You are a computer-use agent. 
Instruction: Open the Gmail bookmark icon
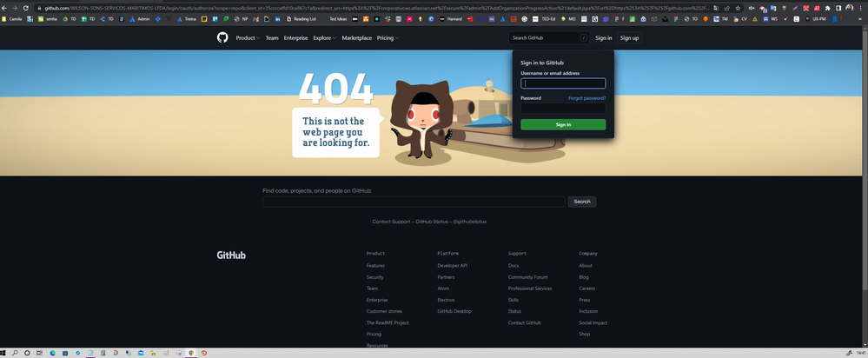(255, 19)
